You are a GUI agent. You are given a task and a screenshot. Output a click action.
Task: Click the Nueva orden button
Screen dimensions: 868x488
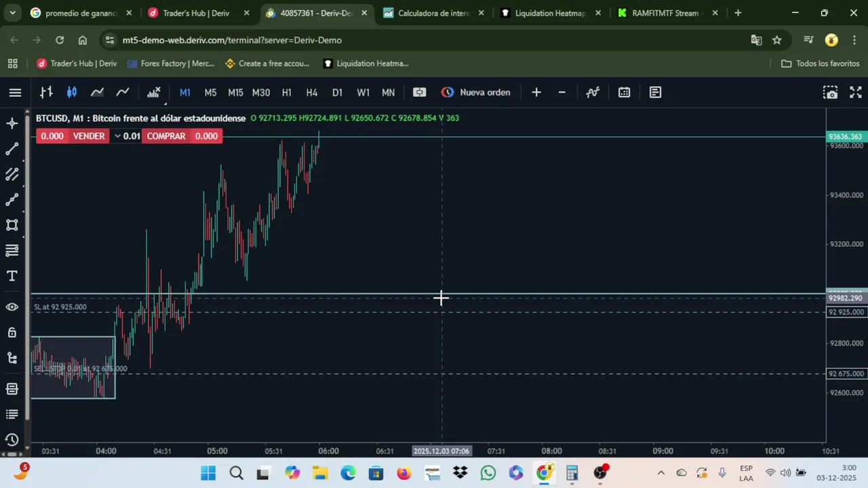(x=476, y=92)
